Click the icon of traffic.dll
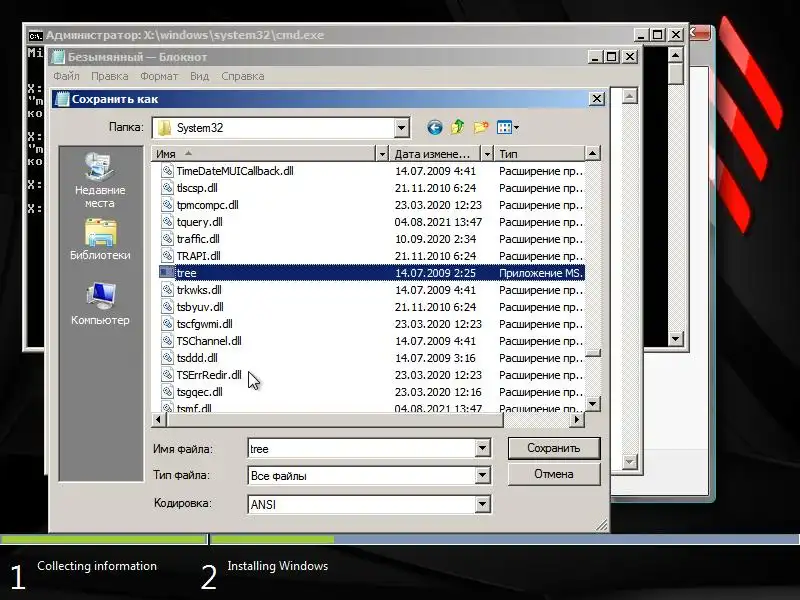800x600 pixels. 167,239
